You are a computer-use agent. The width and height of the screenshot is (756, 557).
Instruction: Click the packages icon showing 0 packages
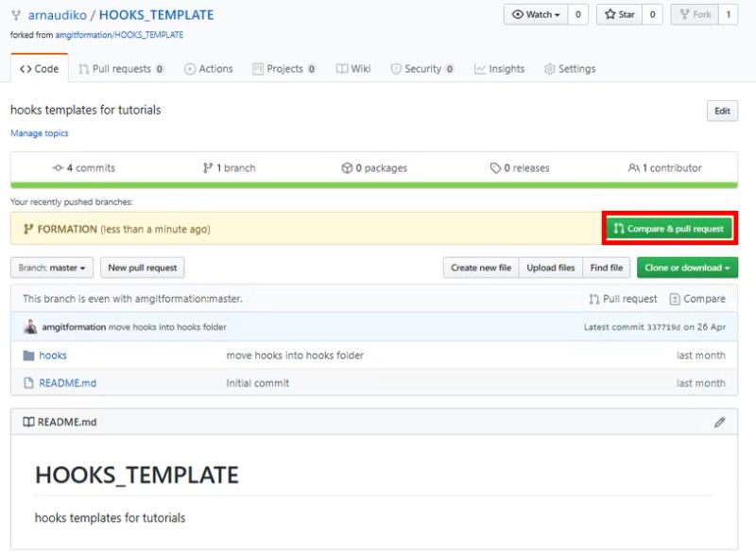[348, 167]
